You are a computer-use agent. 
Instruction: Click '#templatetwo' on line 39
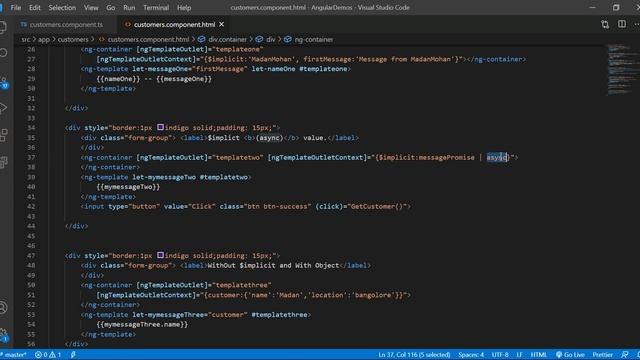click(224, 177)
